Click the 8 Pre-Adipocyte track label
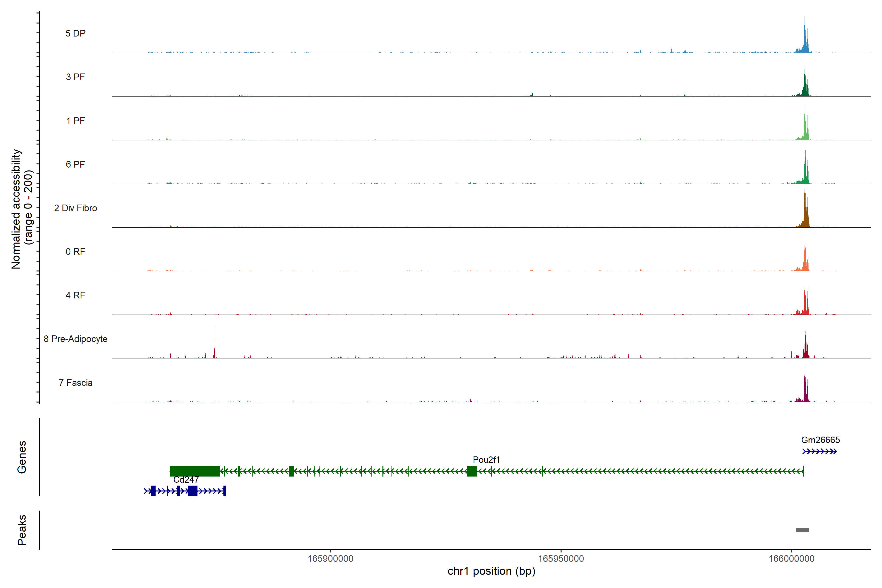This screenshot has width=882, height=588. click(75, 339)
